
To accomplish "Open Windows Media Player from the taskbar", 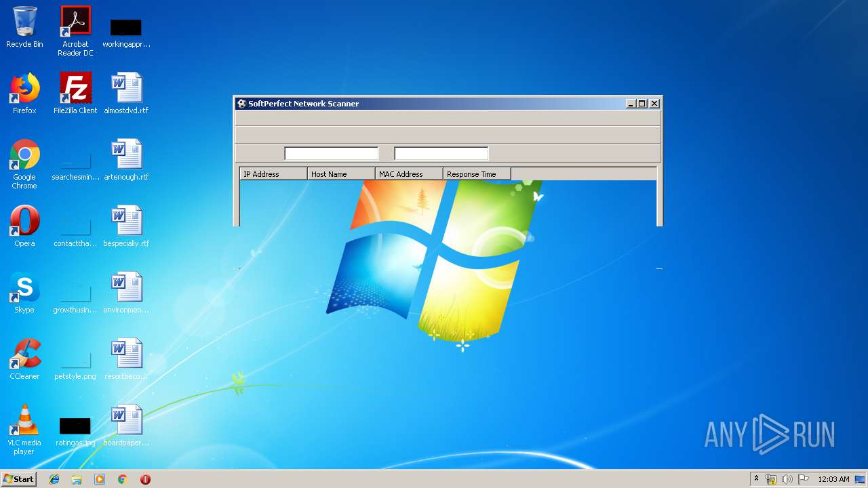I will click(100, 479).
